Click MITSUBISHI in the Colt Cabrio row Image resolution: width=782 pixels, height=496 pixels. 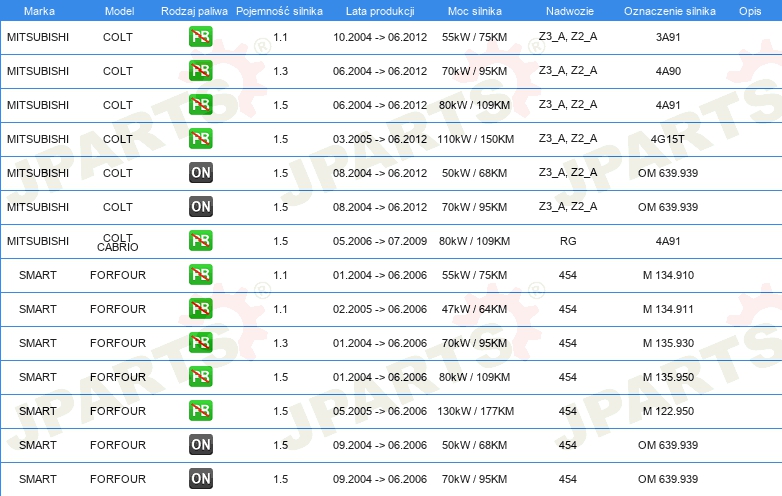[x=38, y=241]
